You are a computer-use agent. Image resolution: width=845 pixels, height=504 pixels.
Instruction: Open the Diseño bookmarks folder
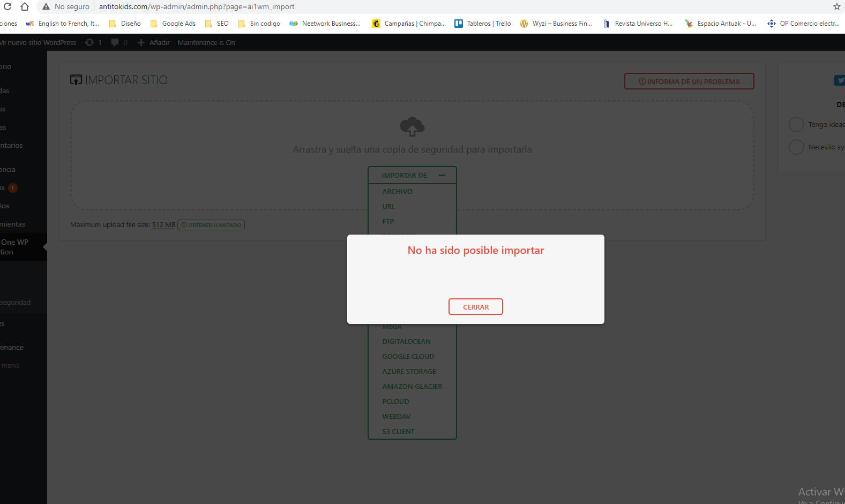pos(125,24)
